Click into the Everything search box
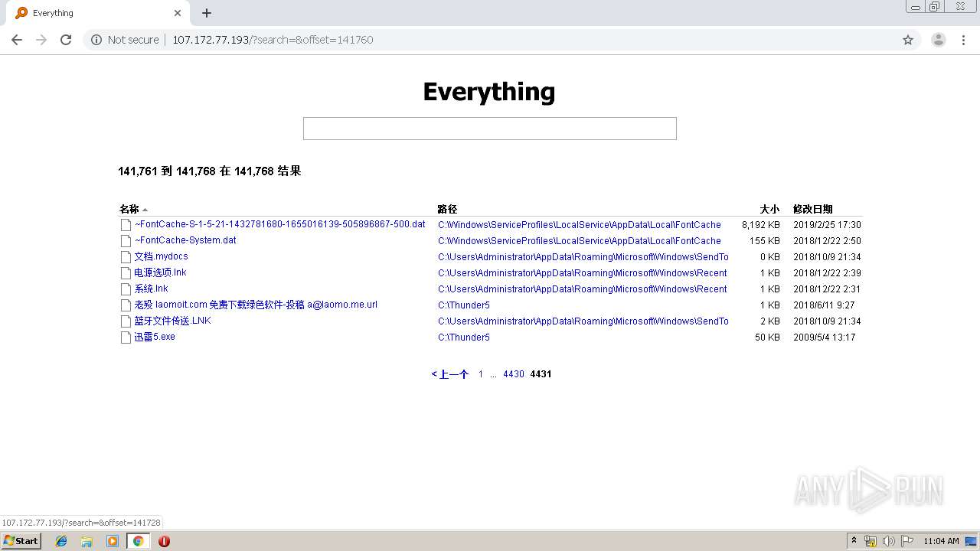Screen dimensions: 980x551 pyautogui.click(x=490, y=129)
